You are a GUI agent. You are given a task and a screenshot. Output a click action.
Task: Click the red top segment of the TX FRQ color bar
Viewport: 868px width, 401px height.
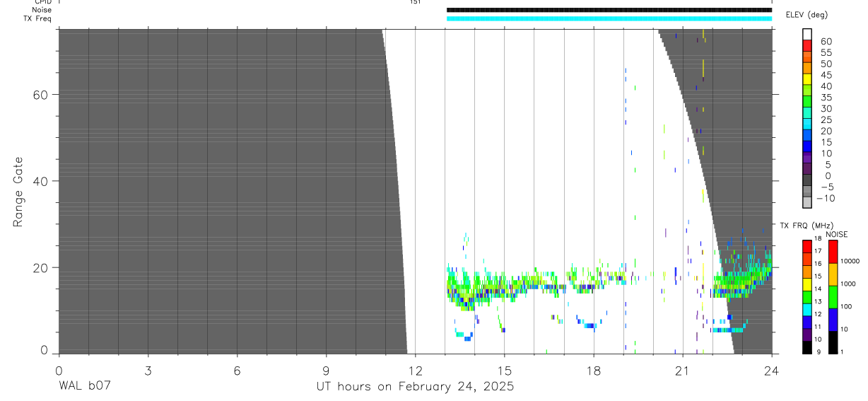point(807,245)
